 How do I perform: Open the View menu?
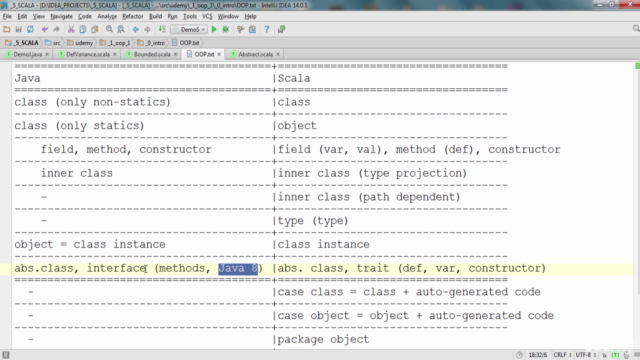(x=39, y=16)
